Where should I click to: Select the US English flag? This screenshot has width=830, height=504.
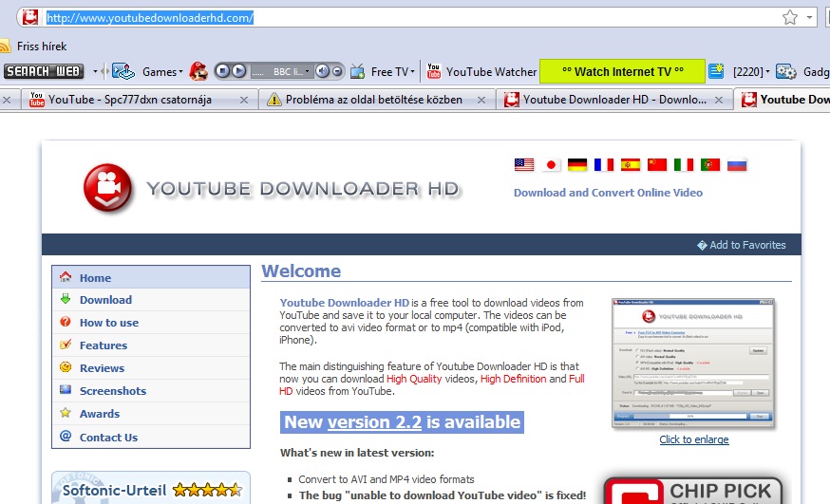pos(524,164)
